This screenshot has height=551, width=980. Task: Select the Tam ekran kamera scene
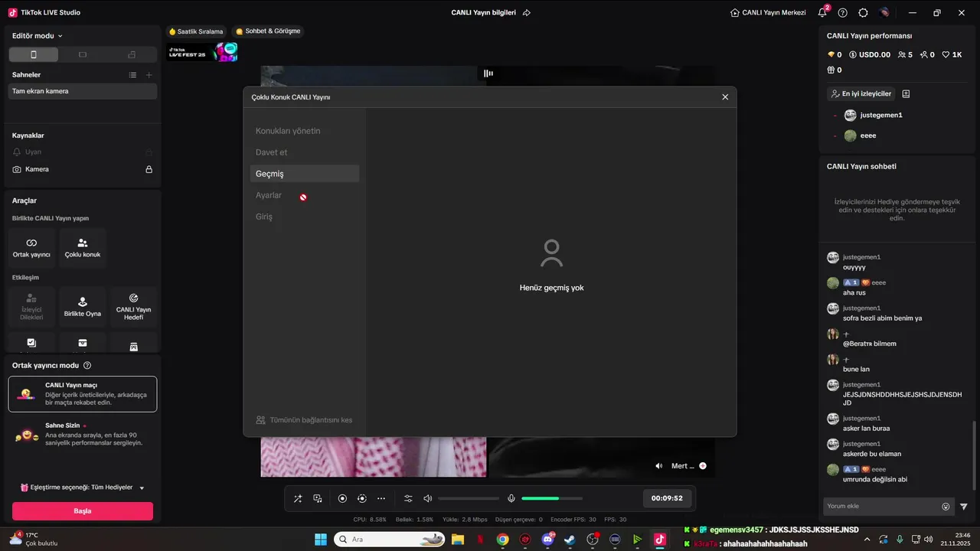pos(83,91)
